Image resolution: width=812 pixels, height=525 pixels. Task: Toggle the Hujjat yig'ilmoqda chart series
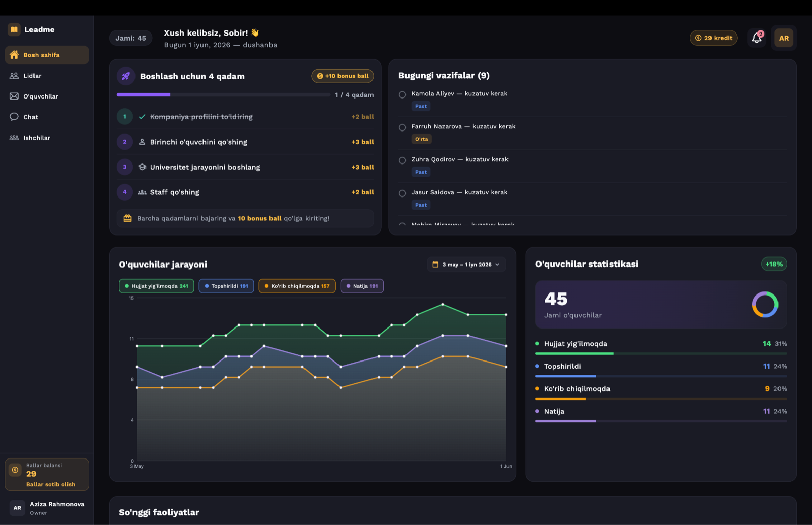click(156, 286)
